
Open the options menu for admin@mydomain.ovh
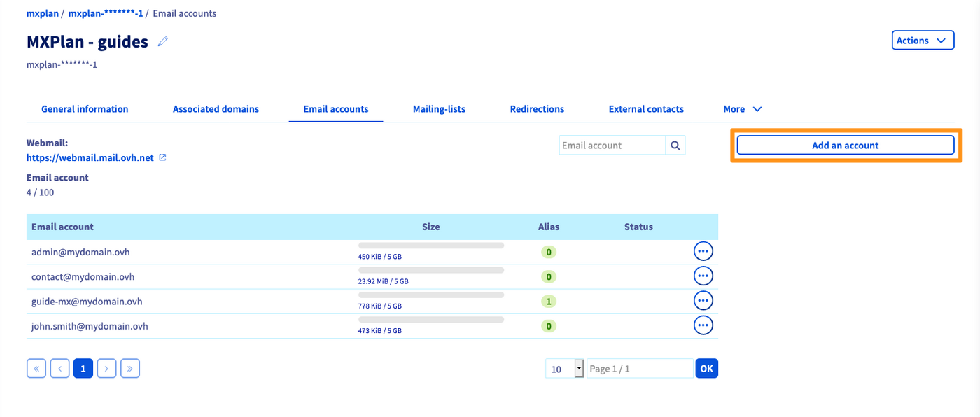click(703, 252)
